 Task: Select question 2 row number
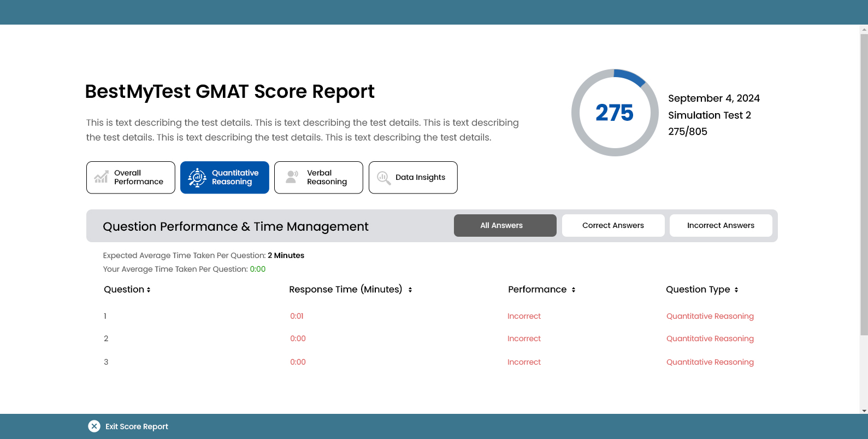[x=106, y=338]
